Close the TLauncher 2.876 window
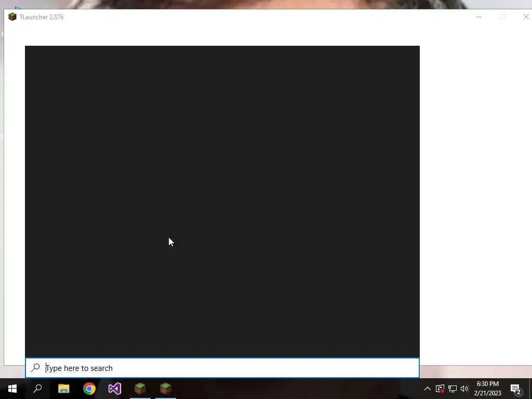The height and width of the screenshot is (399, 532). 526,17
